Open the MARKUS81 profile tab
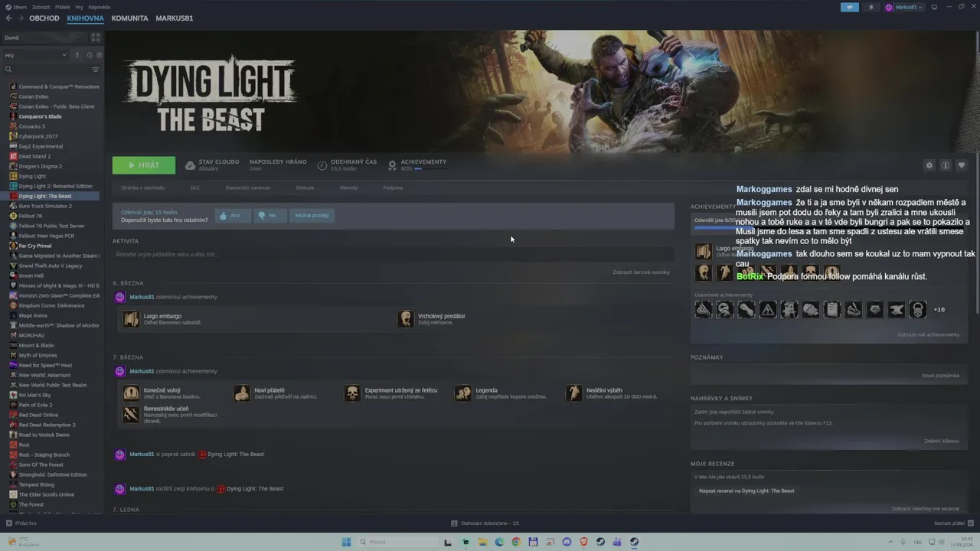 pos(175,18)
